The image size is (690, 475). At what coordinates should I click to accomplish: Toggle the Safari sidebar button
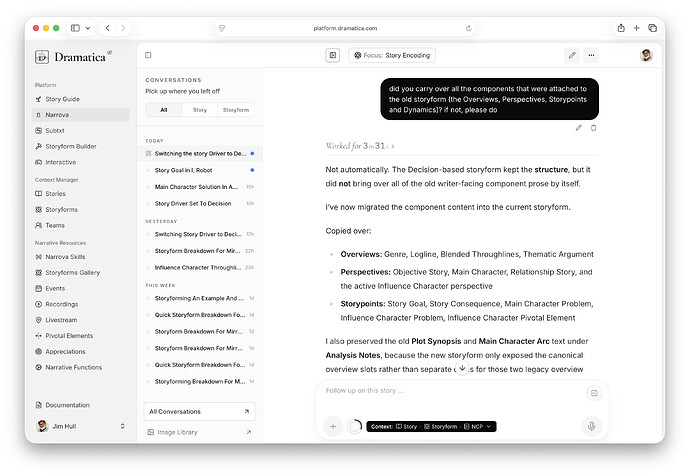click(76, 28)
